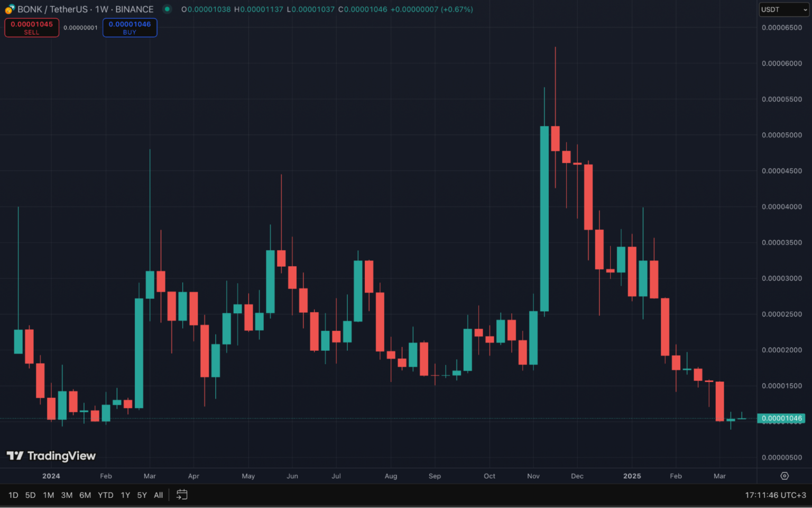The image size is (812, 508).
Task: Click the green market status dot
Action: pos(167,9)
